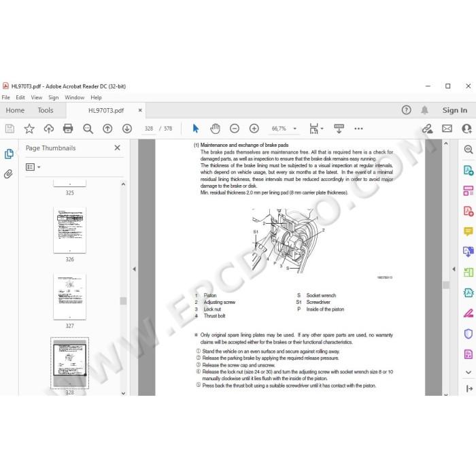Open search tool in right pane
The height and width of the screenshot is (476, 476).
coord(469,150)
